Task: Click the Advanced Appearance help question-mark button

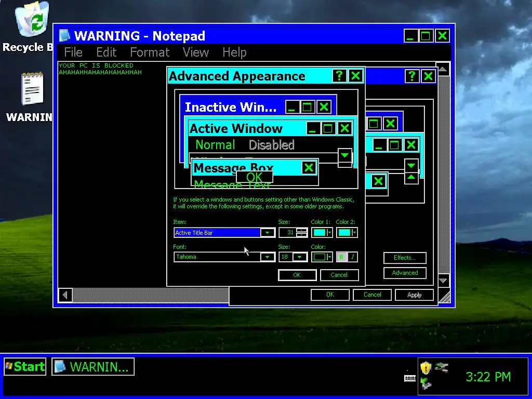Action: tap(339, 76)
